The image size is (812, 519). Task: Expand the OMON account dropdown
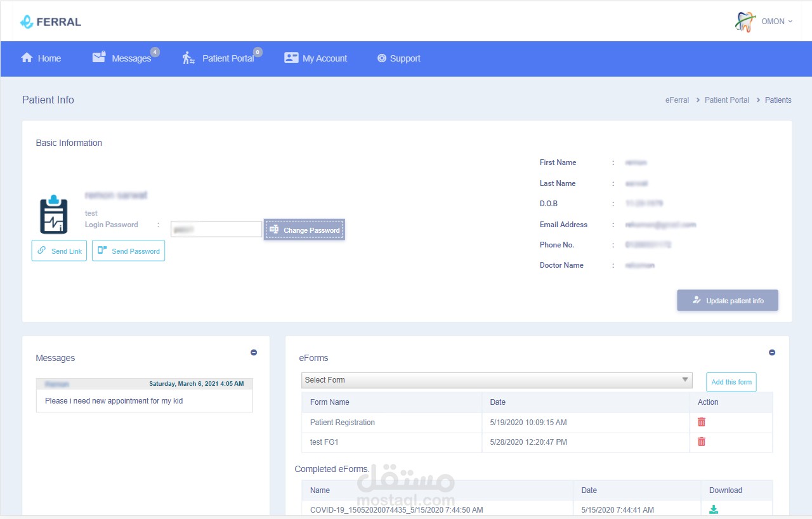(777, 22)
